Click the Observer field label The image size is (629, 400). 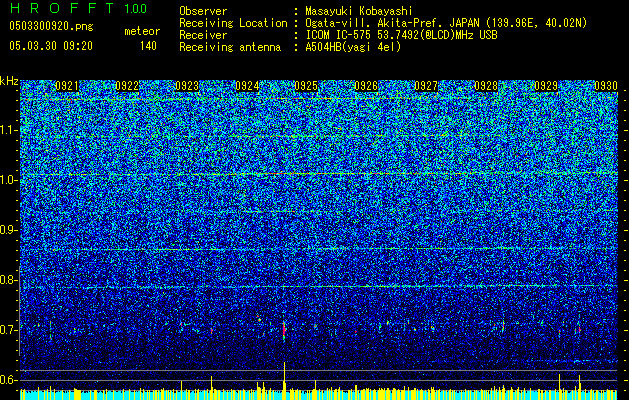click(203, 11)
